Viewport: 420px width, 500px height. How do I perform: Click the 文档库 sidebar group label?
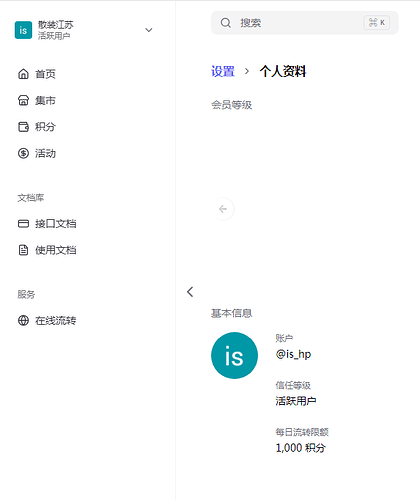31,198
